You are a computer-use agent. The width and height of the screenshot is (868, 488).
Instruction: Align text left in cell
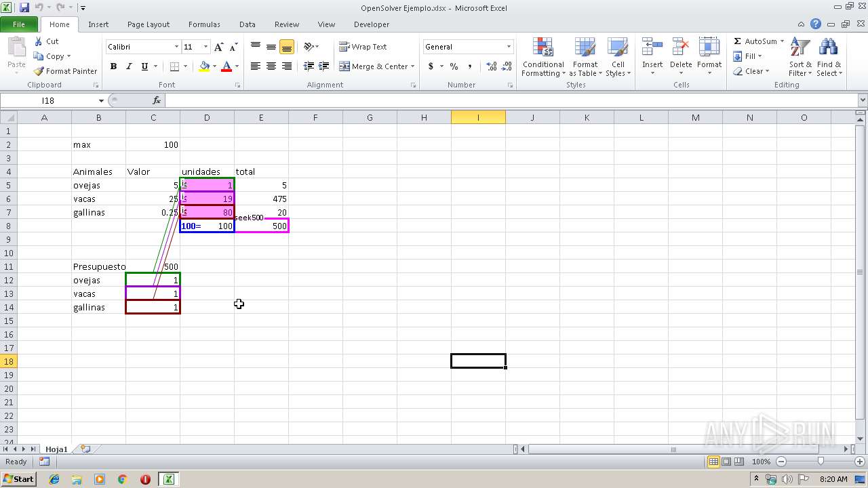(256, 66)
